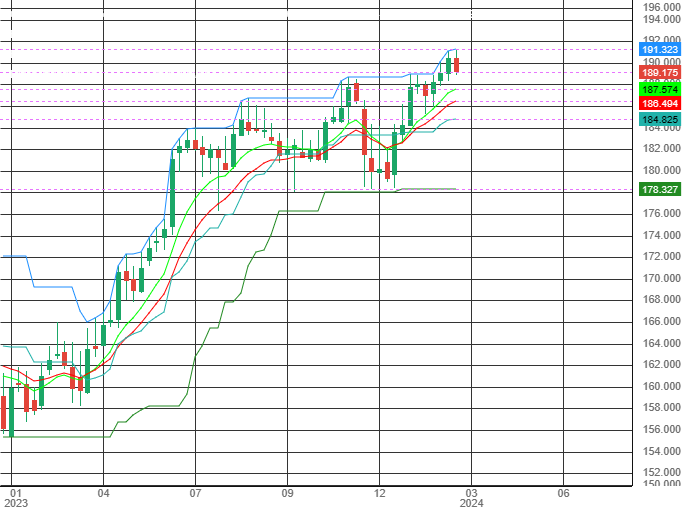
Task: Click the 168.000 price axis label
Action: 661,299
